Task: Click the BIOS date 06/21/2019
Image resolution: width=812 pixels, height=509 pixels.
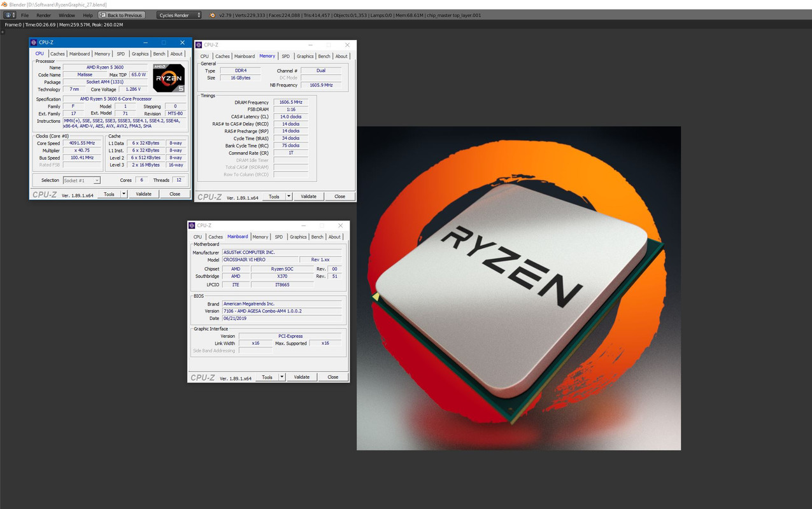Action: [x=282, y=318]
